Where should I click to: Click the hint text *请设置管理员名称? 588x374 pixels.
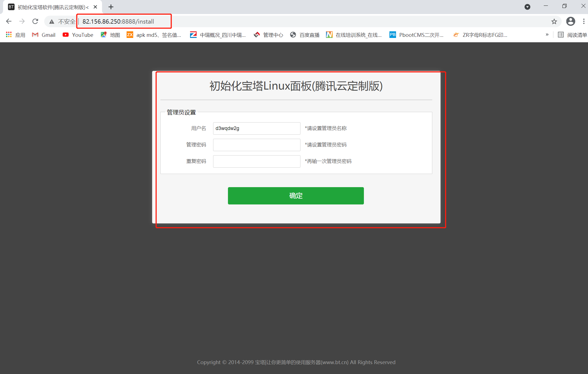click(x=326, y=128)
